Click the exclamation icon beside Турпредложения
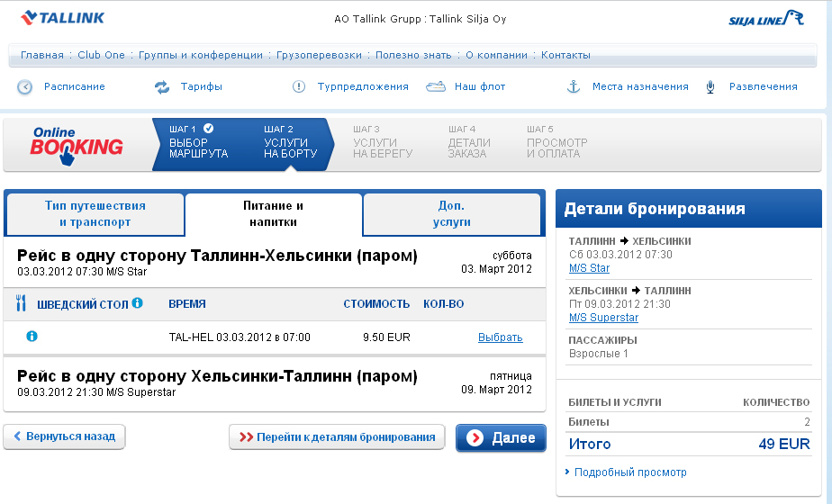This screenshot has width=832, height=504. 299,86
